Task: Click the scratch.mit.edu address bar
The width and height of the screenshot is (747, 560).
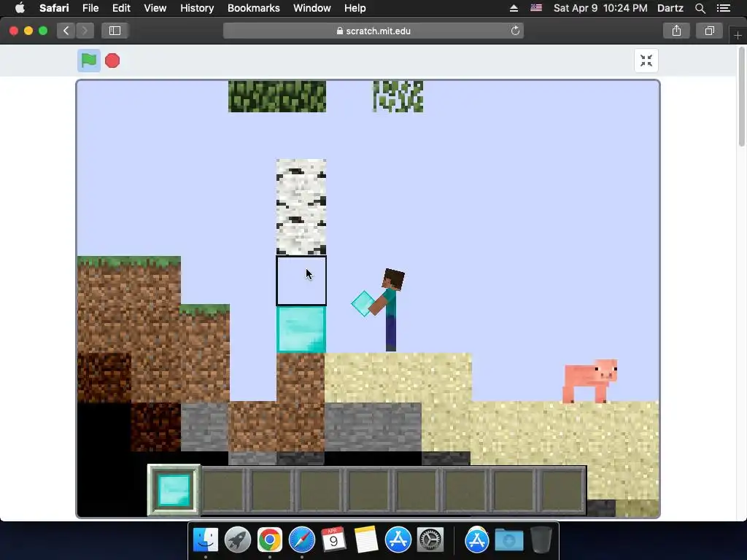Action: [x=373, y=31]
